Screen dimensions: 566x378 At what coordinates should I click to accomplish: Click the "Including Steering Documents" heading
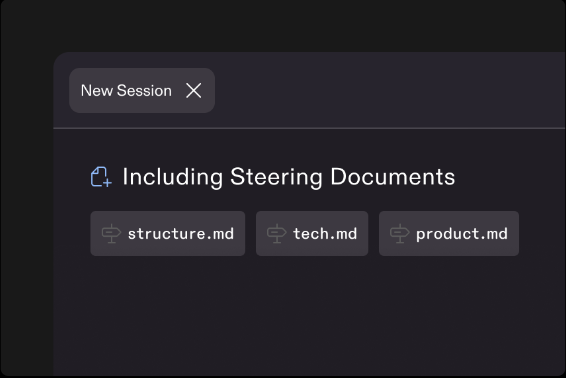pos(288,177)
